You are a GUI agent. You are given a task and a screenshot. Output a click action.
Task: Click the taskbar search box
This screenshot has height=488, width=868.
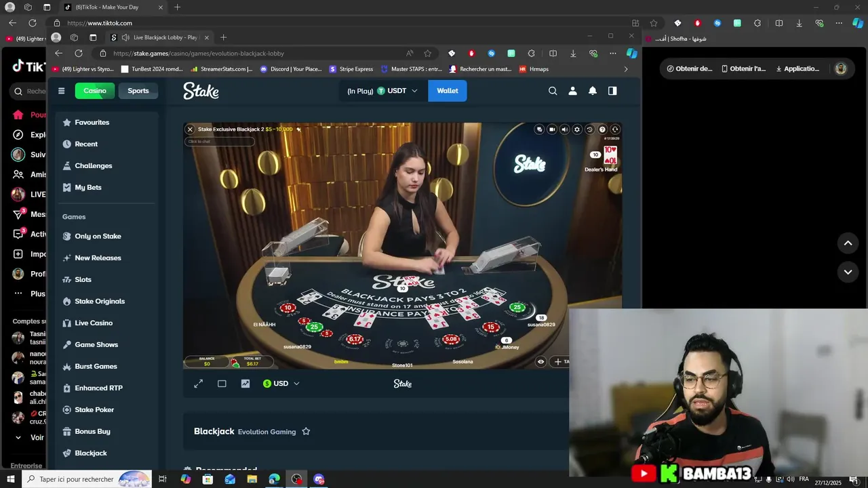point(87,479)
